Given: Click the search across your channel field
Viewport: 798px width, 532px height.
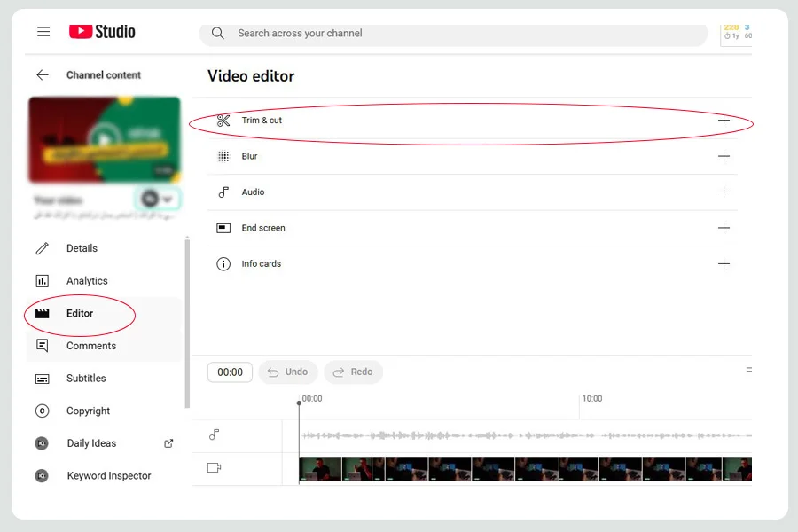Looking at the screenshot, I should [x=453, y=34].
